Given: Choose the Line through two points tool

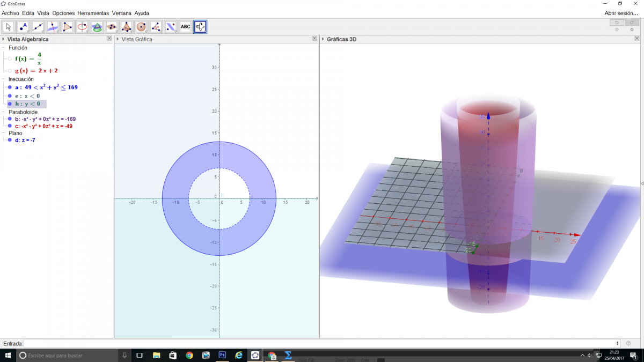Looking at the screenshot, I should click(38, 26).
